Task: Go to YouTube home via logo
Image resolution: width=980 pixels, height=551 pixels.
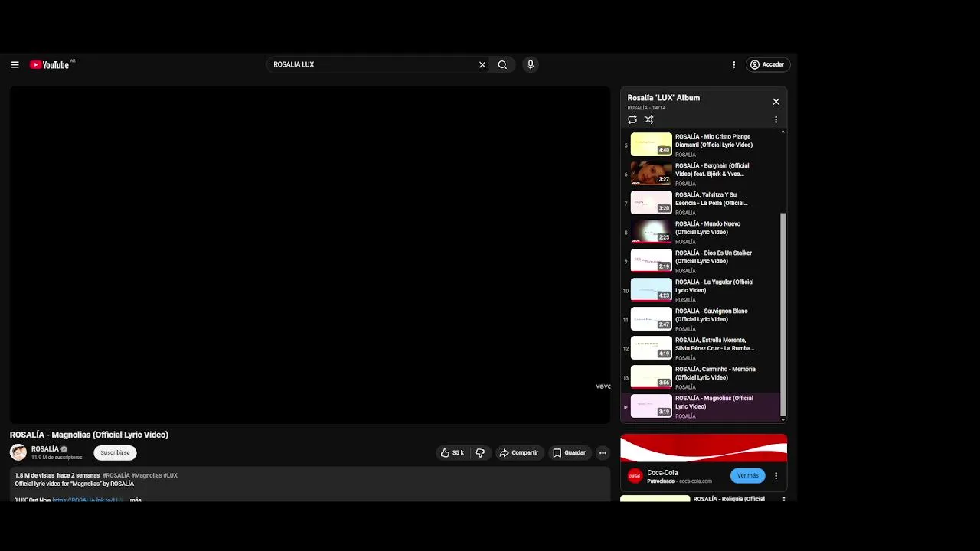Action: click(50, 65)
